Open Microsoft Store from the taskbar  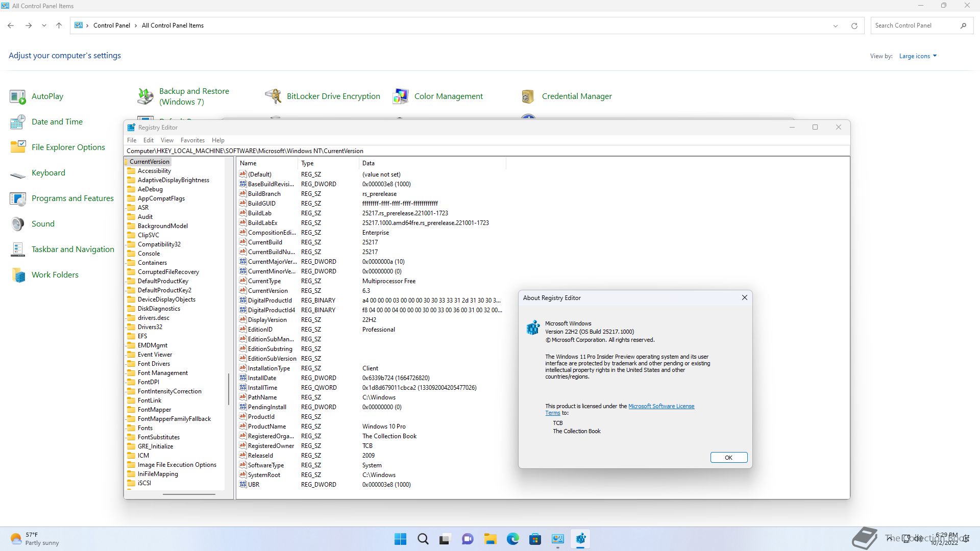(x=535, y=539)
